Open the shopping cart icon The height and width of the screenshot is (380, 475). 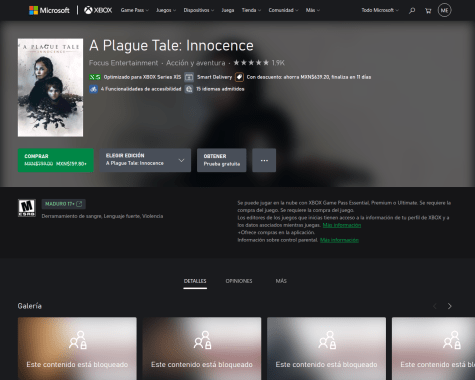click(x=428, y=11)
